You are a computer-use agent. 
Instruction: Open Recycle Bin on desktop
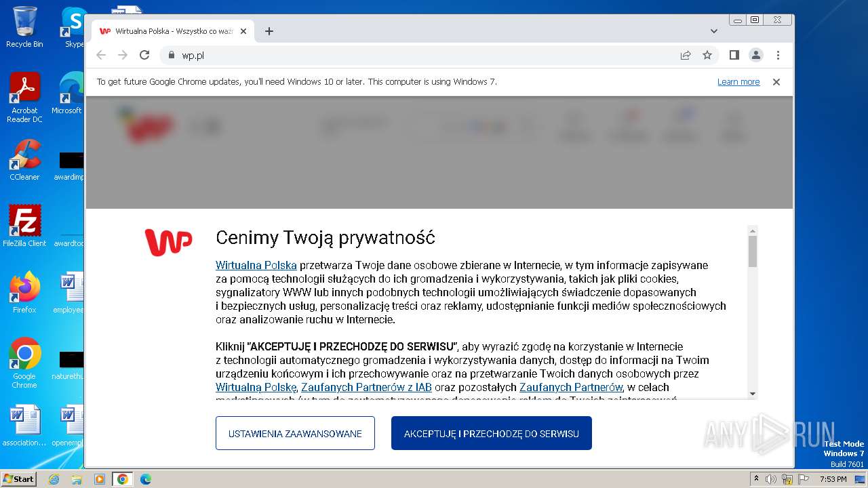click(x=24, y=27)
